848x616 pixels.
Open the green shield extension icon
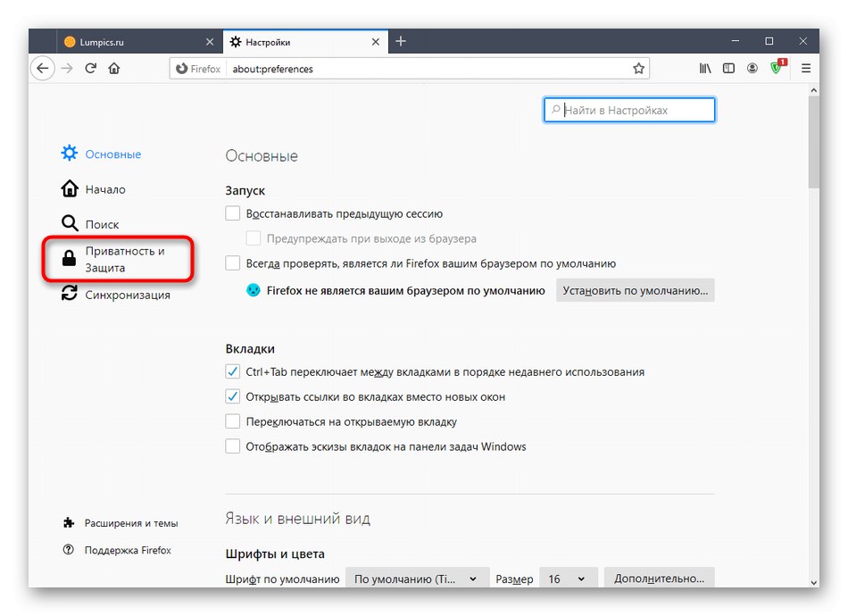click(x=777, y=68)
